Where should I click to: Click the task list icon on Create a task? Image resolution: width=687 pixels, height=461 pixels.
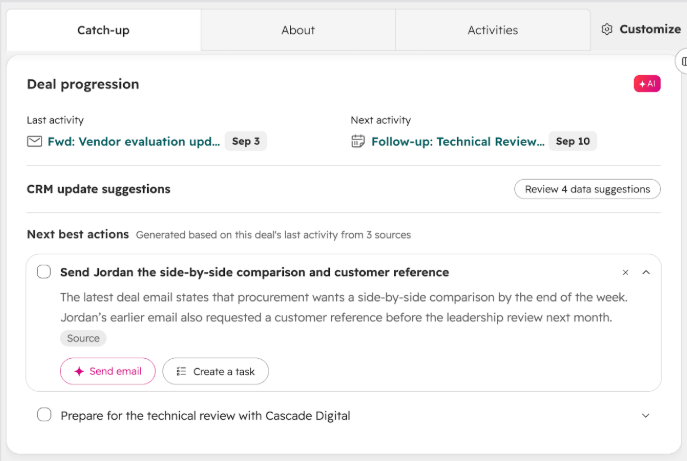pos(181,372)
